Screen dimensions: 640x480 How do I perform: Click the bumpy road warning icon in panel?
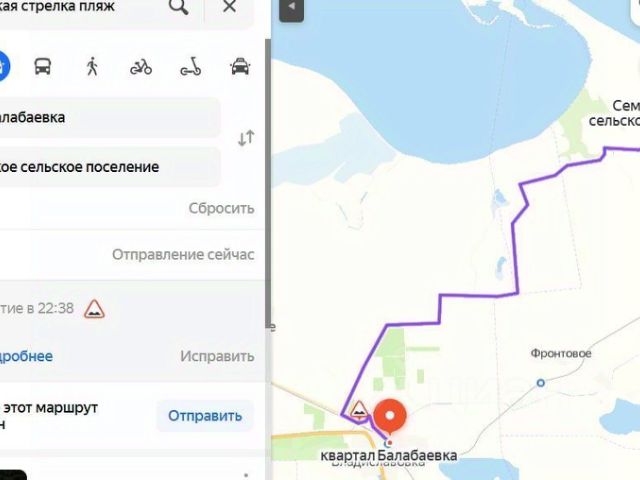click(x=94, y=309)
